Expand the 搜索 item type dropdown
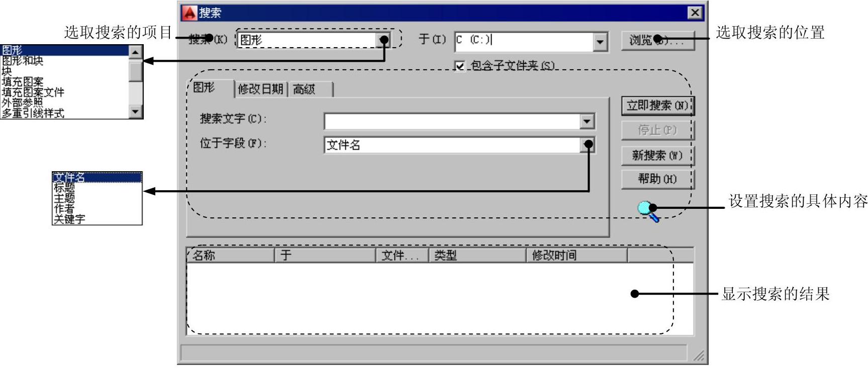Image resolution: width=868 pixels, height=372 pixels. [383, 40]
